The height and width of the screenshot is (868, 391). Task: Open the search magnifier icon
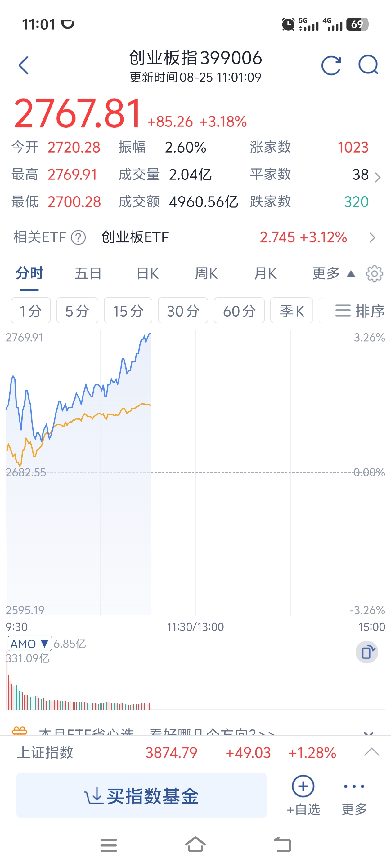368,65
